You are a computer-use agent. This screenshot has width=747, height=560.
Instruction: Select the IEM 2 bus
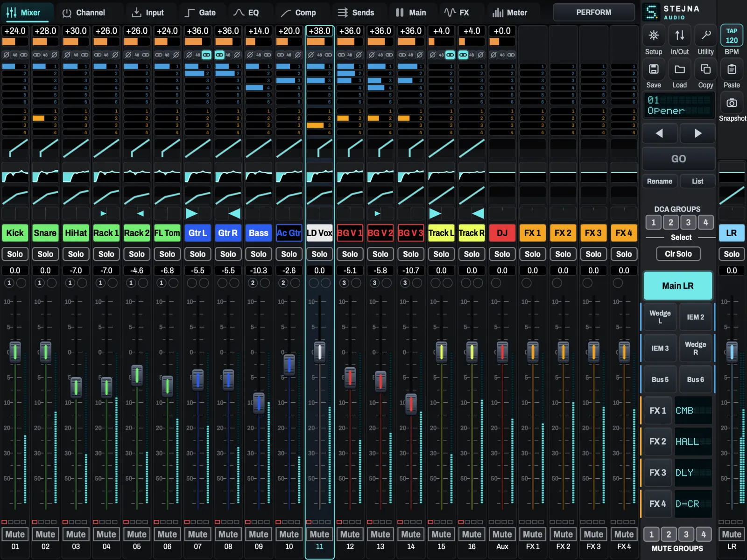695,317
